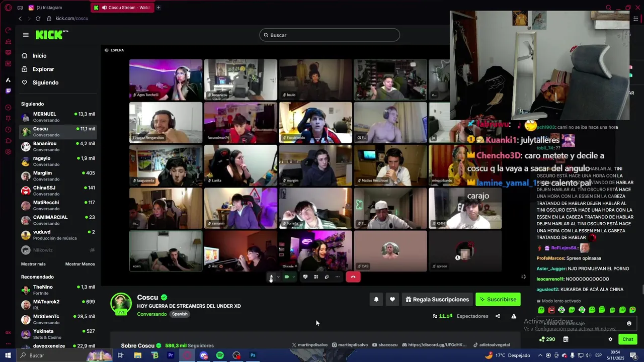The image size is (644, 362).
Task: Click the notification bell for Coscu
Action: [x=376, y=300]
